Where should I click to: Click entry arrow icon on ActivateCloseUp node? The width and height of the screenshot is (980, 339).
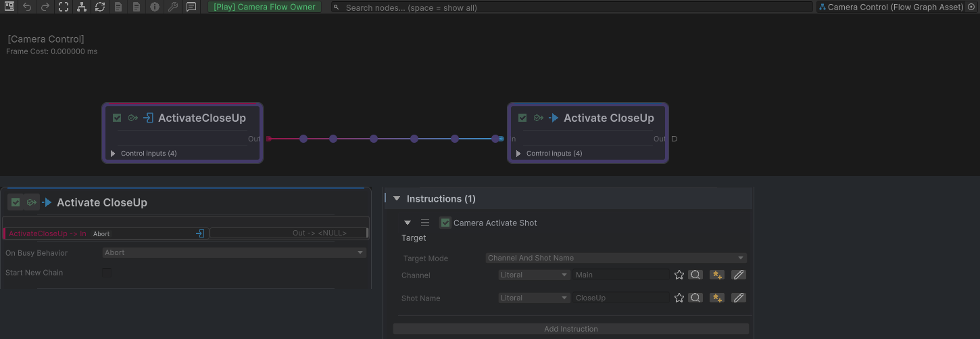[x=149, y=118]
